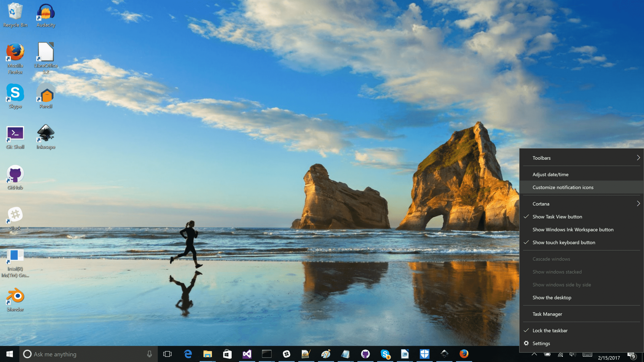Image resolution: width=644 pixels, height=362 pixels.
Task: Click Show the desktop option
Action: tap(552, 297)
